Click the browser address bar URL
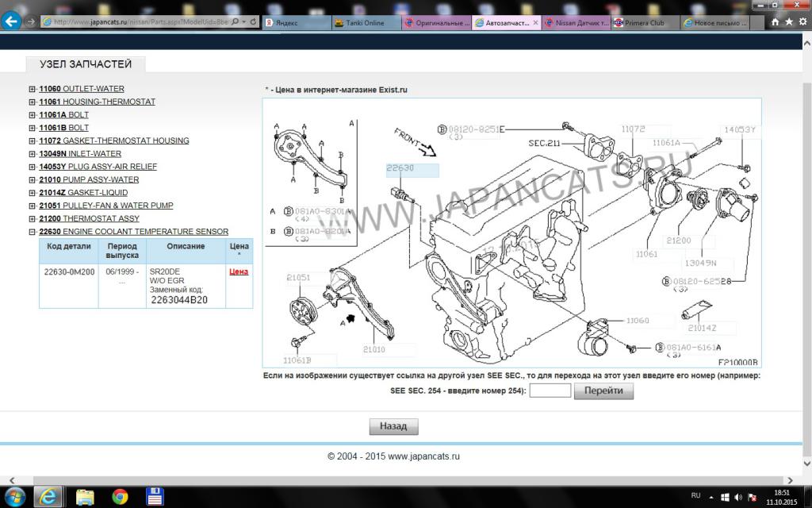 click(140, 21)
